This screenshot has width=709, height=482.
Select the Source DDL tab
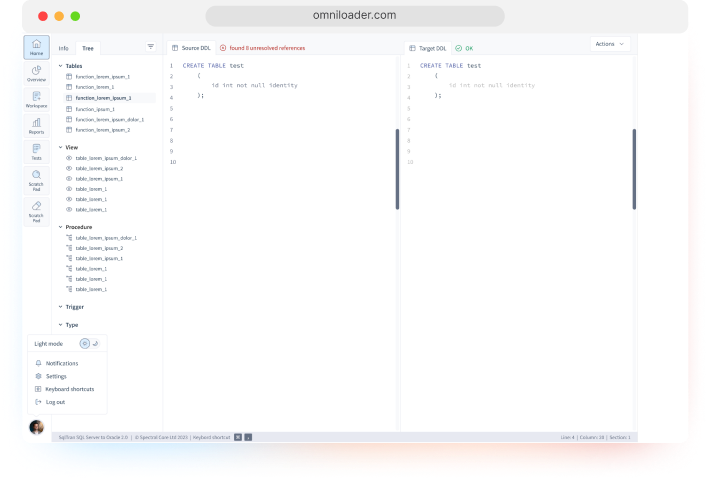click(191, 48)
